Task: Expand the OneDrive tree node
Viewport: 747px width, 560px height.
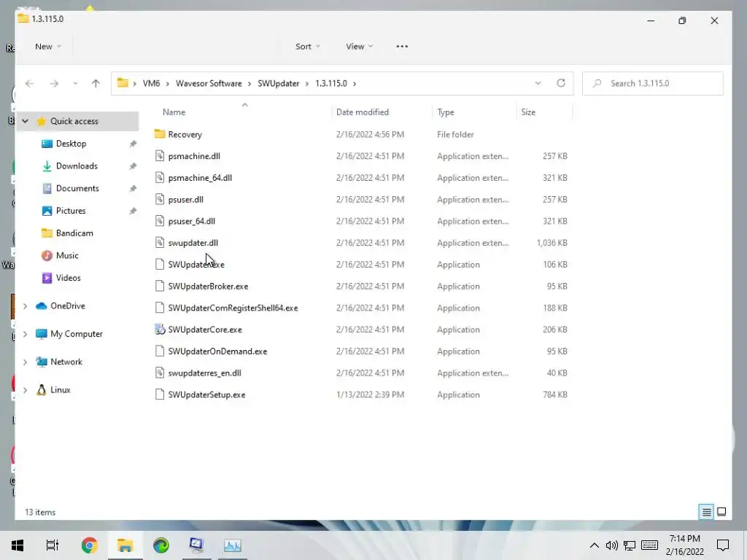Action: (x=26, y=306)
